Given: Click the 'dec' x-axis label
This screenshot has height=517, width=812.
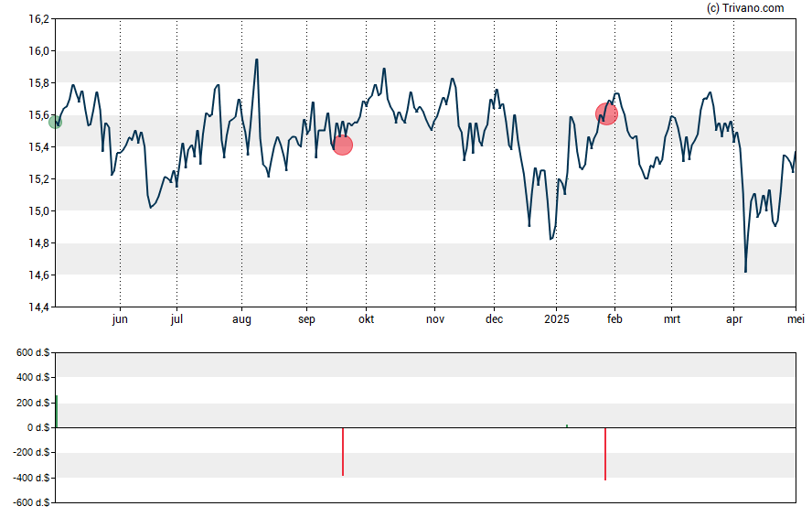Looking at the screenshot, I should pos(494,319).
